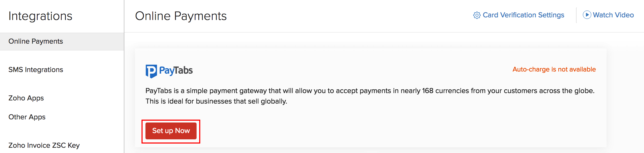Click the highlighted Set up Now area
This screenshot has width=644, height=153.
(x=171, y=131)
